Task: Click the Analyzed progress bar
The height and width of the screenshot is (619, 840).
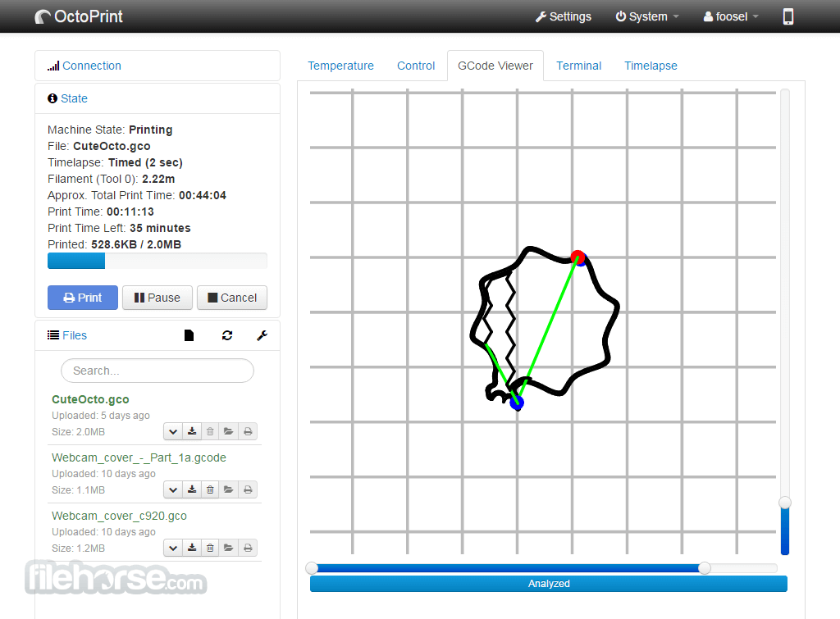Action: point(549,584)
